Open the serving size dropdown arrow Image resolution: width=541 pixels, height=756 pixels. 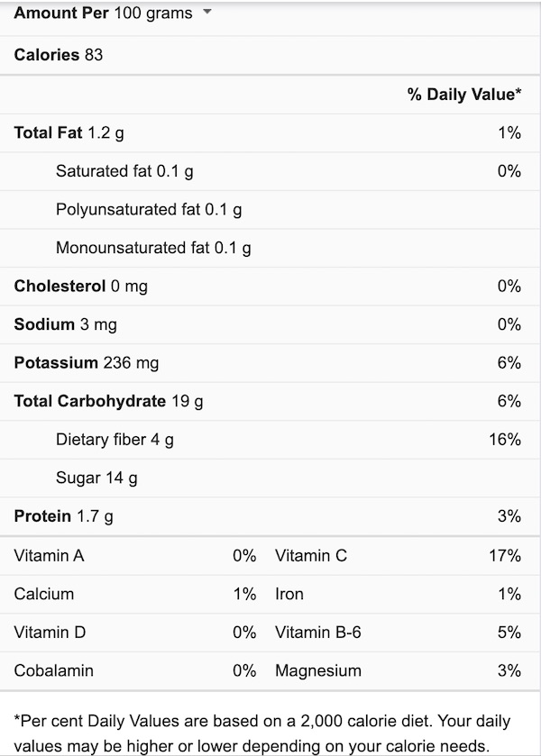point(207,12)
